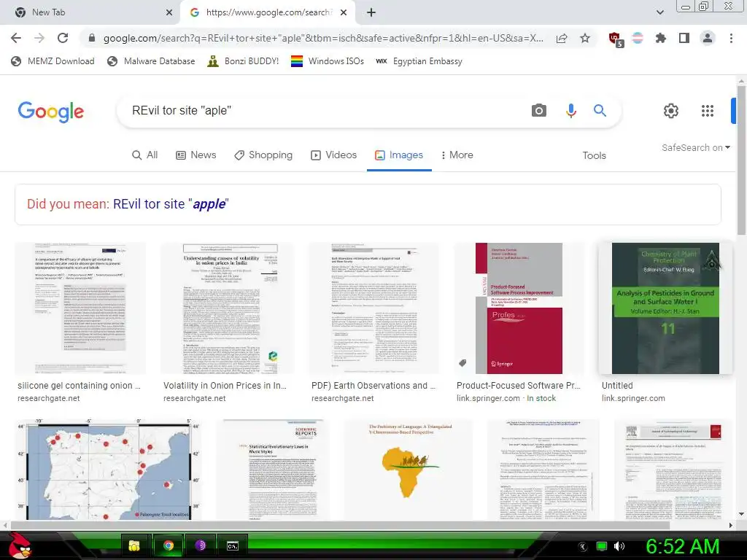The width and height of the screenshot is (747, 560).
Task: Start voice search with the microphone
Action: (570, 111)
